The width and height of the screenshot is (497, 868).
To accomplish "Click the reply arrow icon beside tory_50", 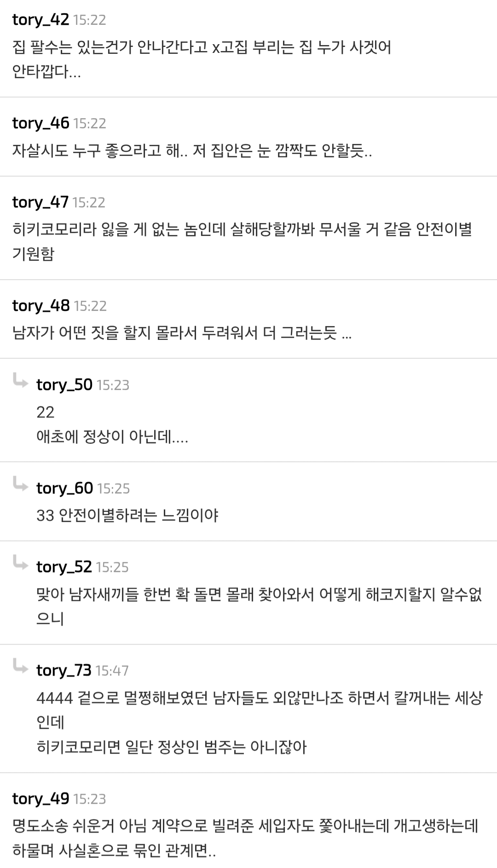I will [20, 381].
